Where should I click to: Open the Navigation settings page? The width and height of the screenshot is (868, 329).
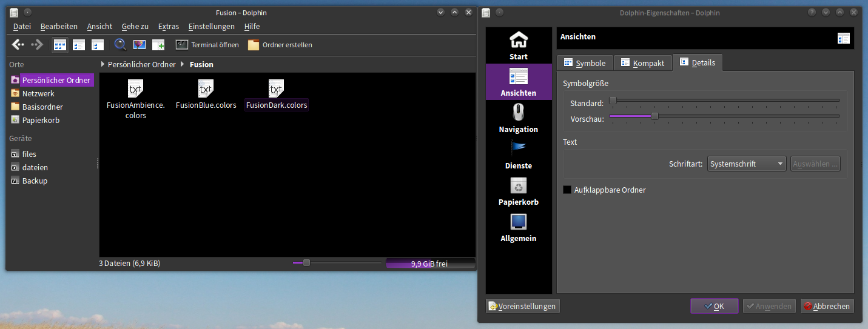coord(519,118)
